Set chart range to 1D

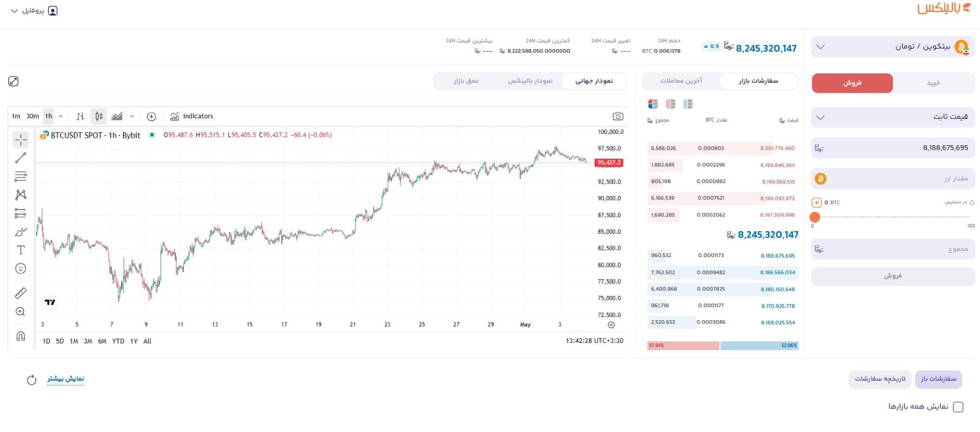pyautogui.click(x=46, y=341)
